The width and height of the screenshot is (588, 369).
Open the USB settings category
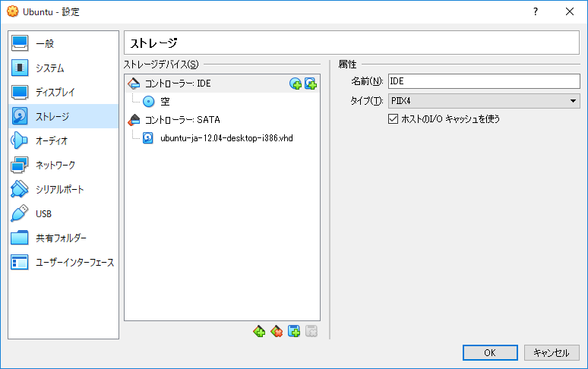point(63,214)
